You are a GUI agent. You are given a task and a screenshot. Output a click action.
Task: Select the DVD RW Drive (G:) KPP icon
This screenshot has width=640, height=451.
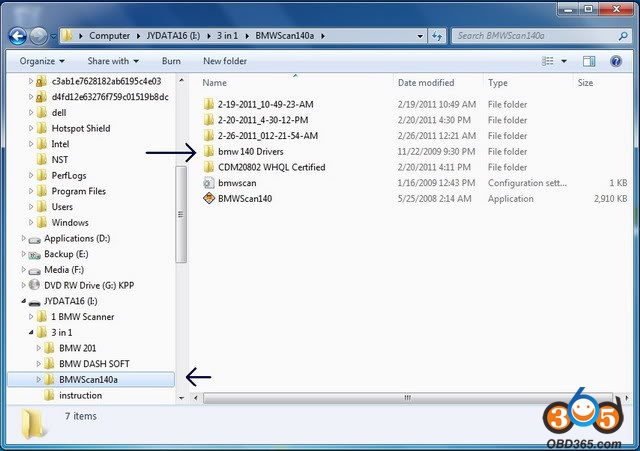click(34, 285)
